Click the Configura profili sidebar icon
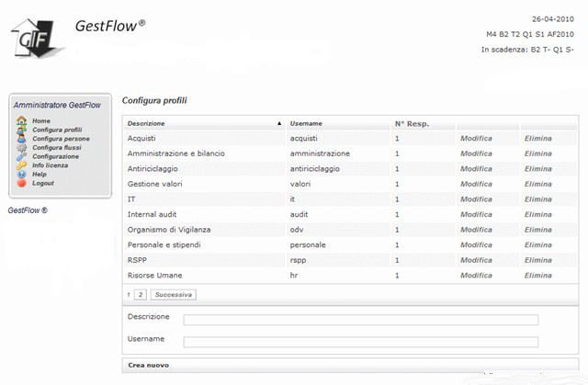 point(22,130)
